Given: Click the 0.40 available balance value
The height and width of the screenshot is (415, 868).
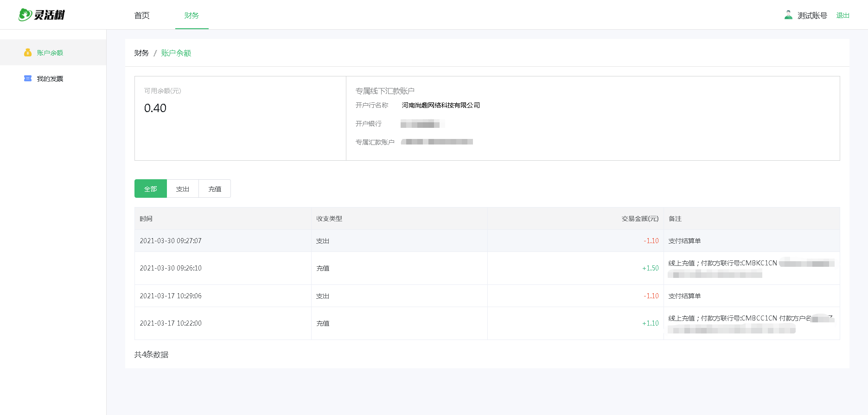Looking at the screenshot, I should pyautogui.click(x=155, y=108).
